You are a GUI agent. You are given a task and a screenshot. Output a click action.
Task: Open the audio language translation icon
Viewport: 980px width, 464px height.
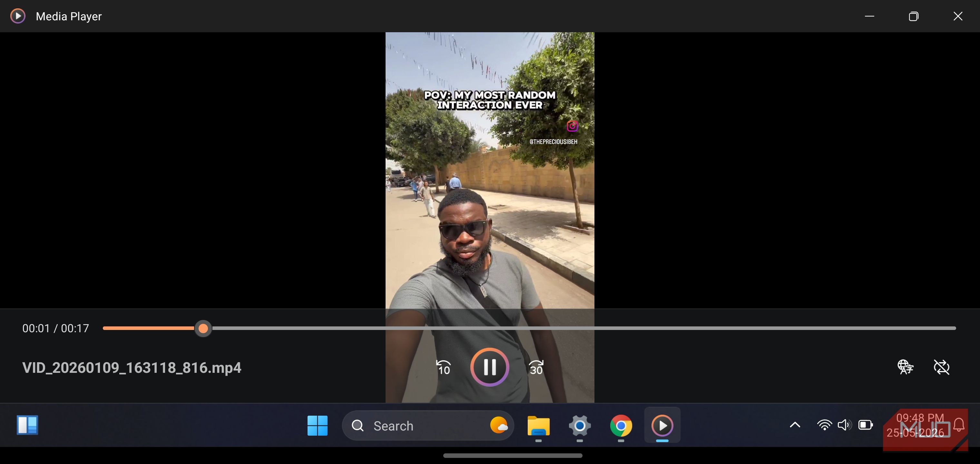pyautogui.click(x=905, y=367)
